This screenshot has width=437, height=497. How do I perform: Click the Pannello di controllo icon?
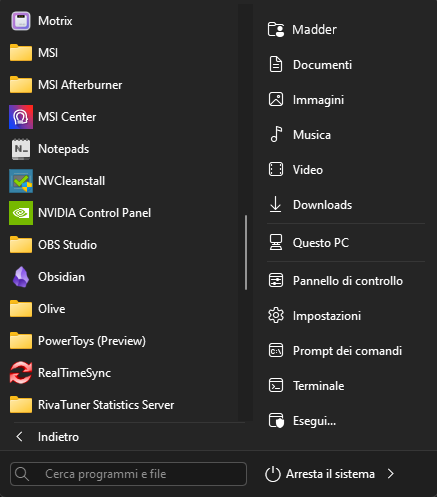tap(276, 281)
